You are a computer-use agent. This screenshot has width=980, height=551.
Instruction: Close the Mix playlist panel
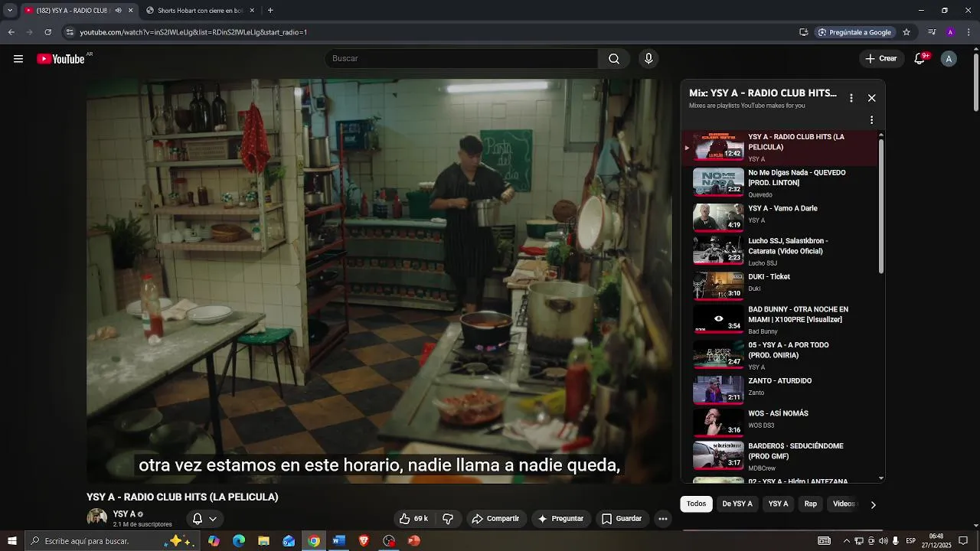point(871,98)
